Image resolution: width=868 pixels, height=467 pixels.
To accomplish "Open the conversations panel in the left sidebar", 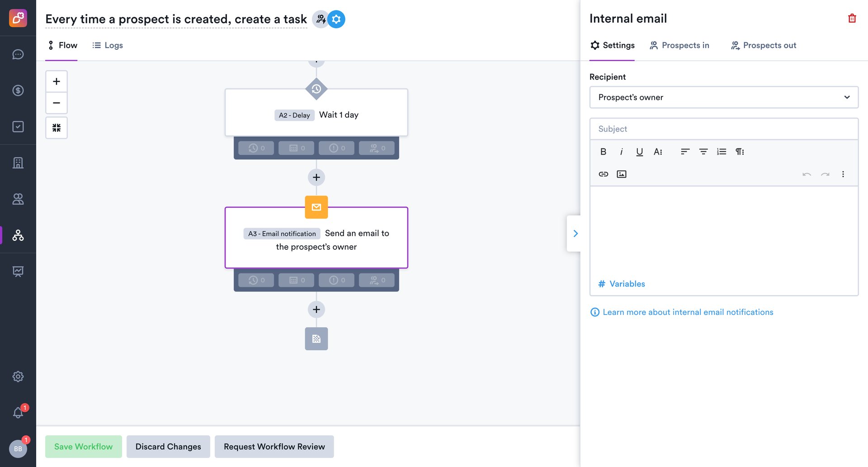I will (x=18, y=54).
